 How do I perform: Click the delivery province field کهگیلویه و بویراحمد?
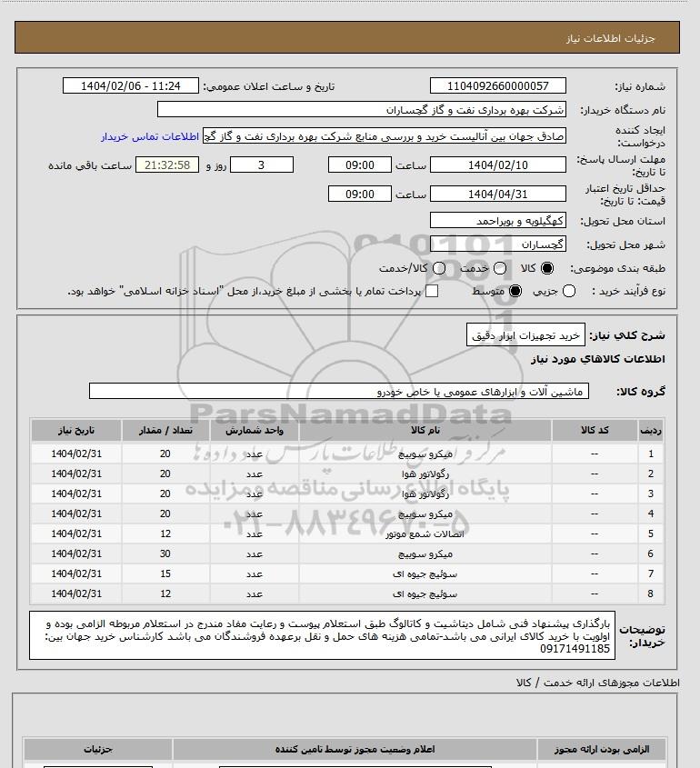497,221
